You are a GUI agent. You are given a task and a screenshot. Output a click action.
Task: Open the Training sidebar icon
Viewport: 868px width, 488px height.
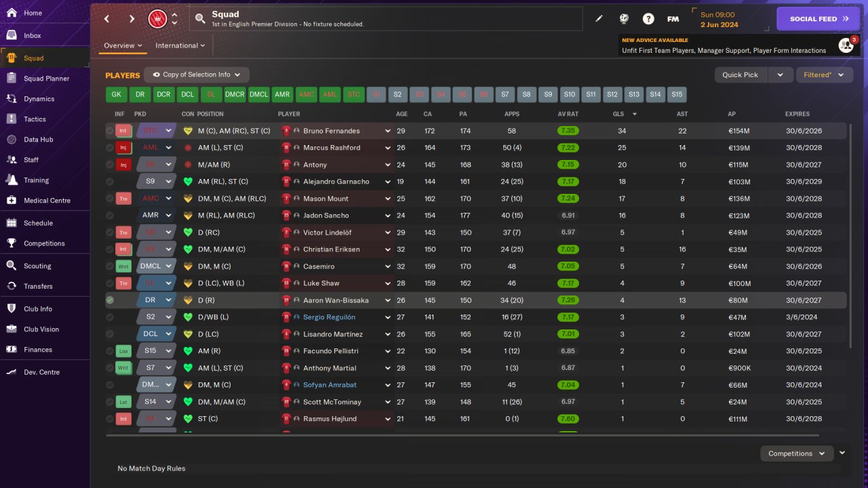[12, 180]
